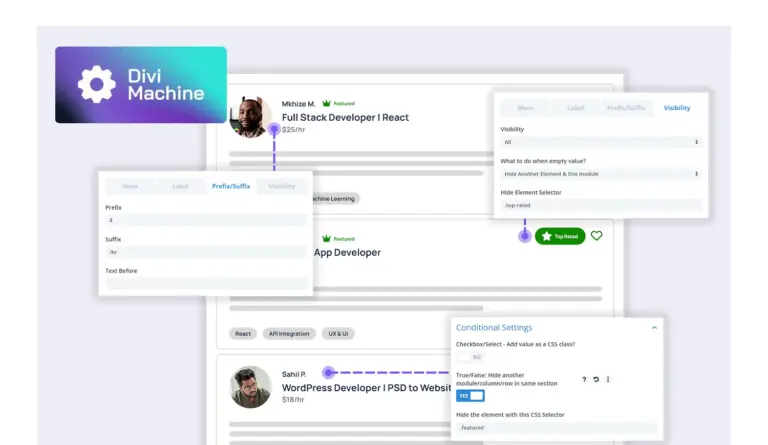Viewport: 768px width, 445px height.
Task: Click Sahil P.'s profile photo
Action: click(250, 387)
